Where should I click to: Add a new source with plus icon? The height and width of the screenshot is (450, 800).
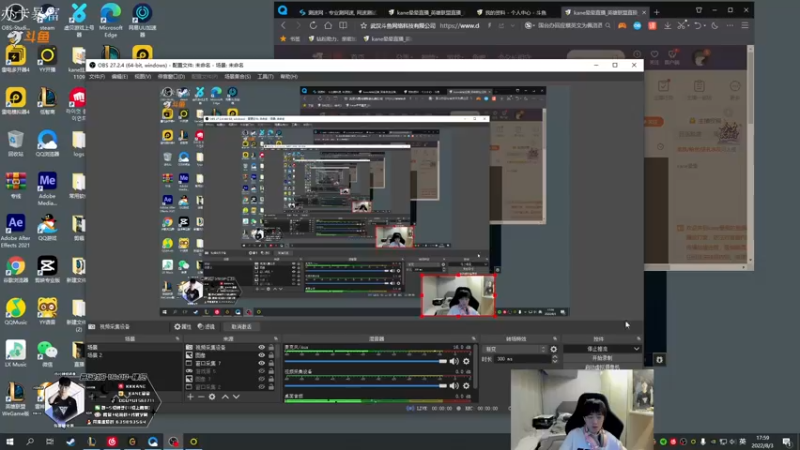pyautogui.click(x=190, y=396)
